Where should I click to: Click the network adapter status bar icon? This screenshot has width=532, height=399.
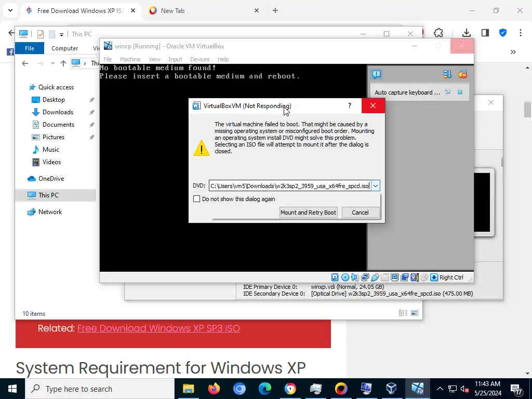coord(365,277)
